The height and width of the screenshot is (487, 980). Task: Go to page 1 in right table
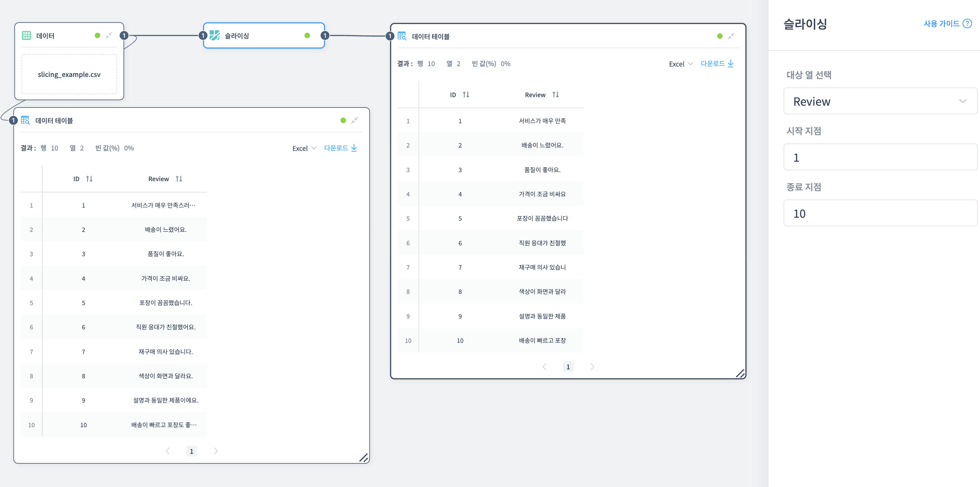[568, 367]
